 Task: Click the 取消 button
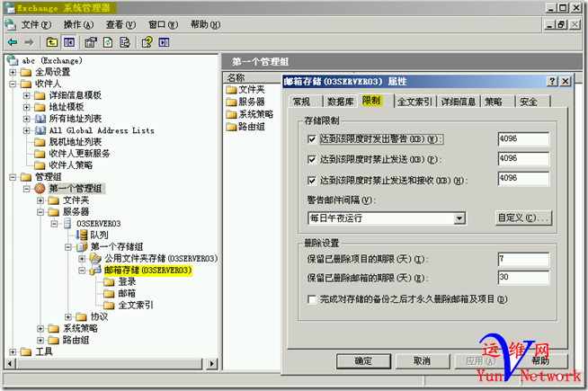(422, 361)
